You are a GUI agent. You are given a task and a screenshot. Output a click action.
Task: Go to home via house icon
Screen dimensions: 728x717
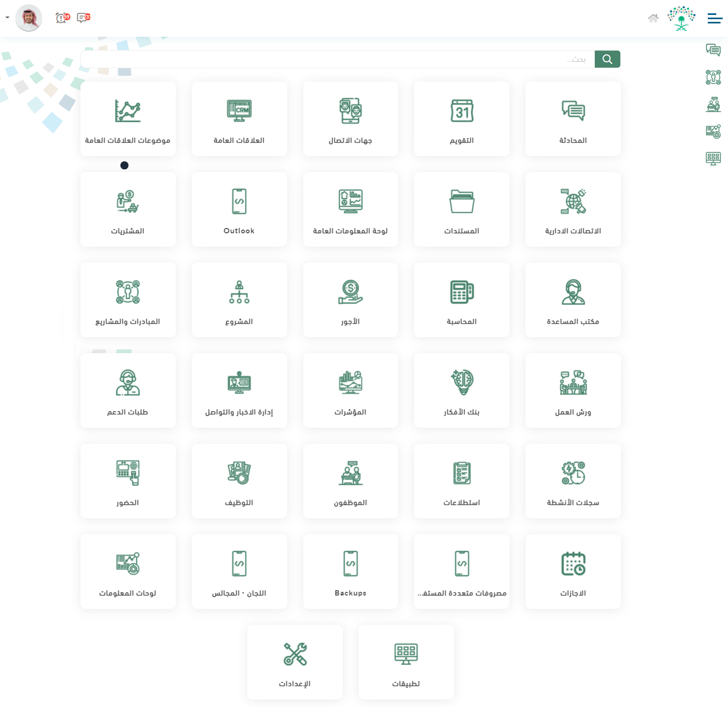(x=653, y=18)
